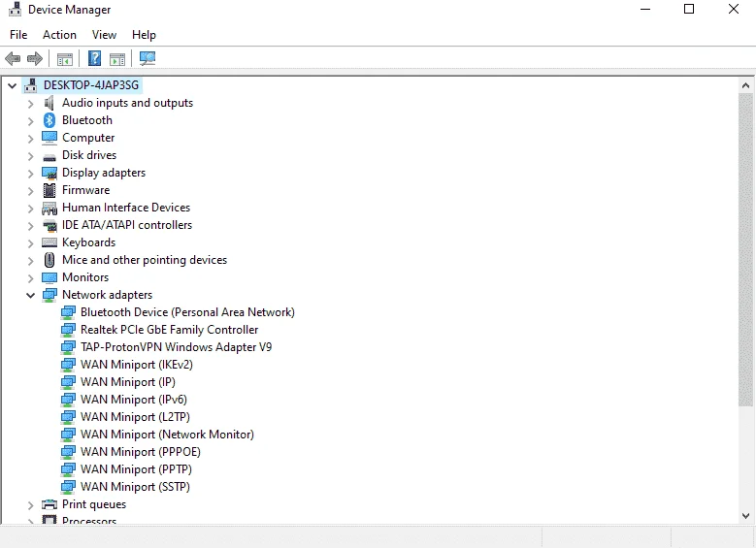Collapse the DESKTOP-4JAP3SG root node

pos(12,85)
